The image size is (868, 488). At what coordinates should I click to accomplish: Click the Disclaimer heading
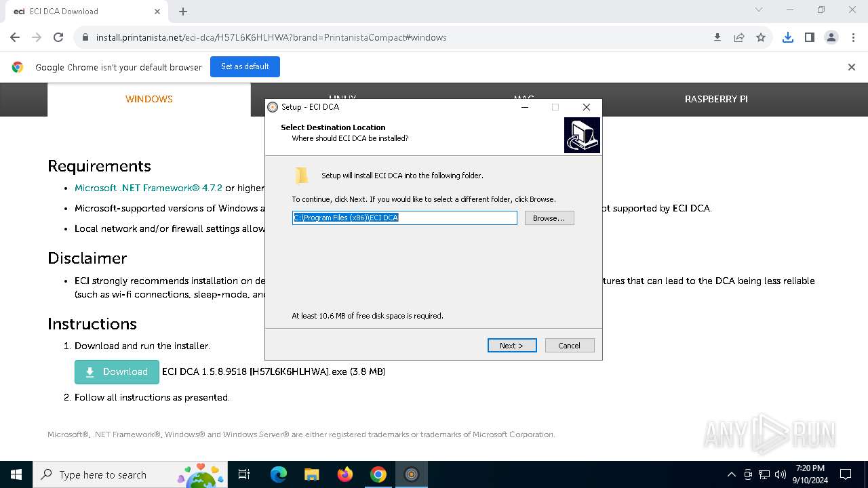[x=87, y=258]
